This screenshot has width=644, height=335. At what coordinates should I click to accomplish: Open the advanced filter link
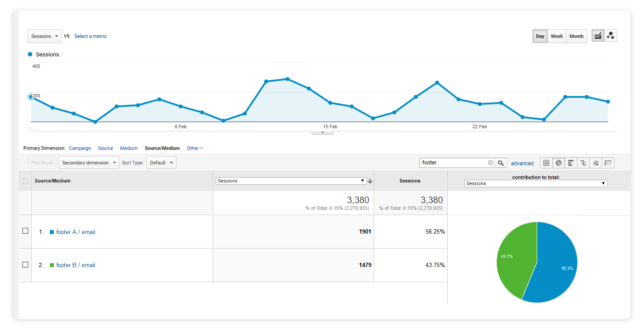(x=522, y=163)
